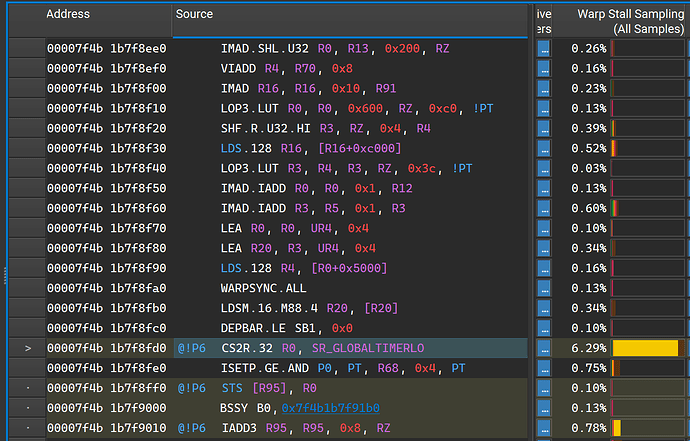Click the blue icon in the ISETP.GE.AND row
The height and width of the screenshot is (441, 690).
point(544,368)
